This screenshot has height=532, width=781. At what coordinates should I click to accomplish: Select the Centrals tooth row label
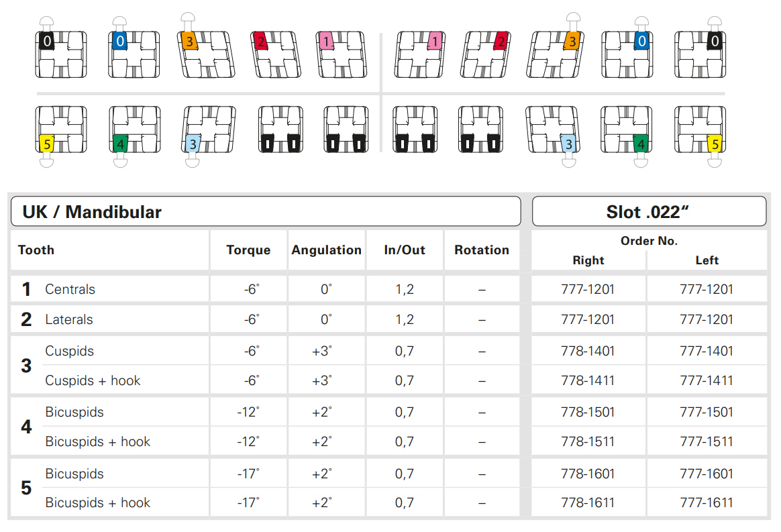point(70,289)
